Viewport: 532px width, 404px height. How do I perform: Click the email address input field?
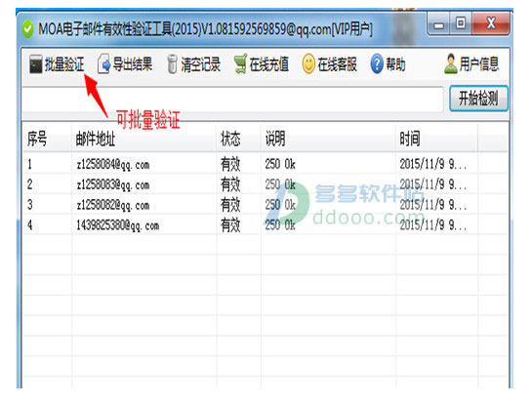pyautogui.click(x=232, y=100)
